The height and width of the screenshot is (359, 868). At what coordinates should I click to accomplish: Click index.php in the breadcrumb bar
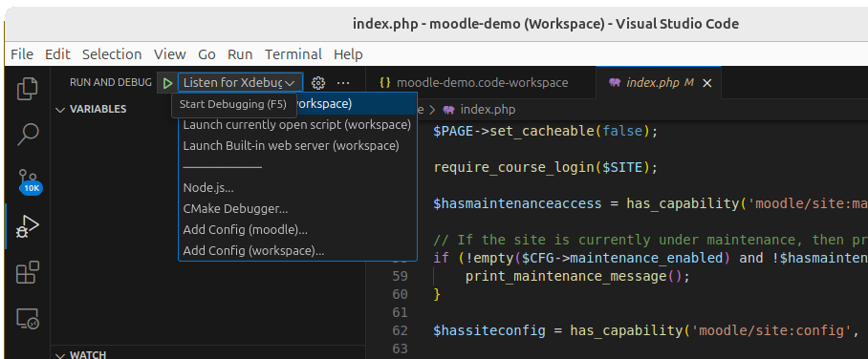pyautogui.click(x=488, y=110)
